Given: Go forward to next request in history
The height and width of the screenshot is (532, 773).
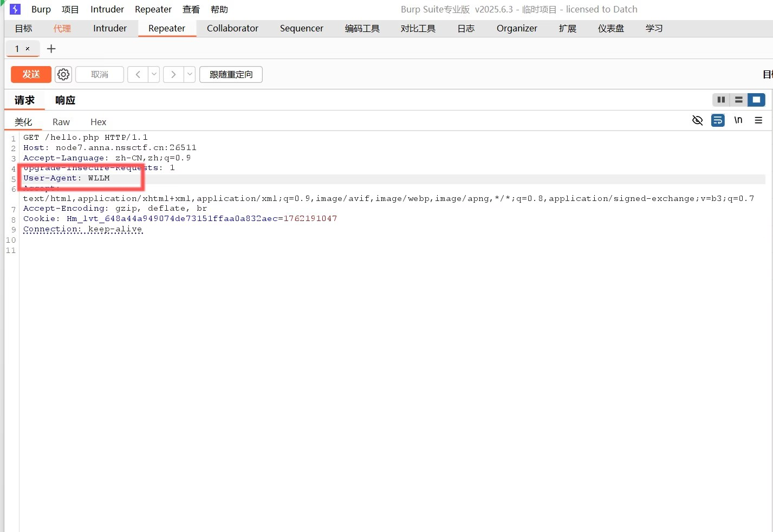Looking at the screenshot, I should 173,74.
